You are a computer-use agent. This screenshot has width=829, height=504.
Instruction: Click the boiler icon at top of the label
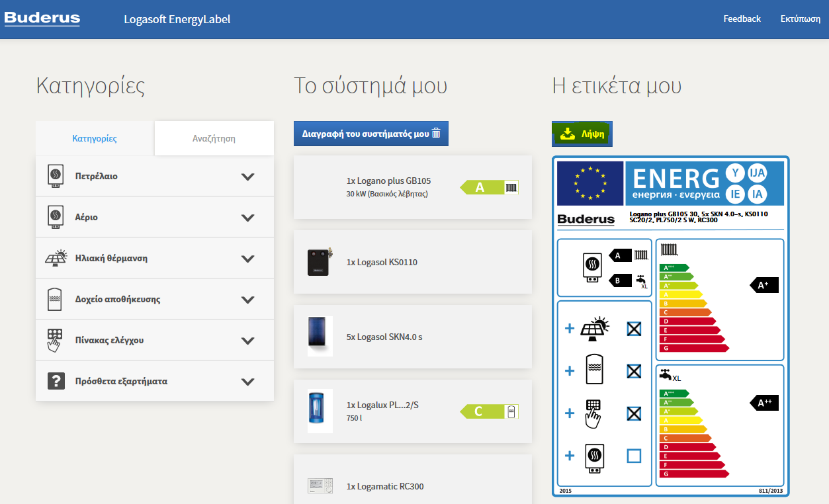(x=592, y=267)
